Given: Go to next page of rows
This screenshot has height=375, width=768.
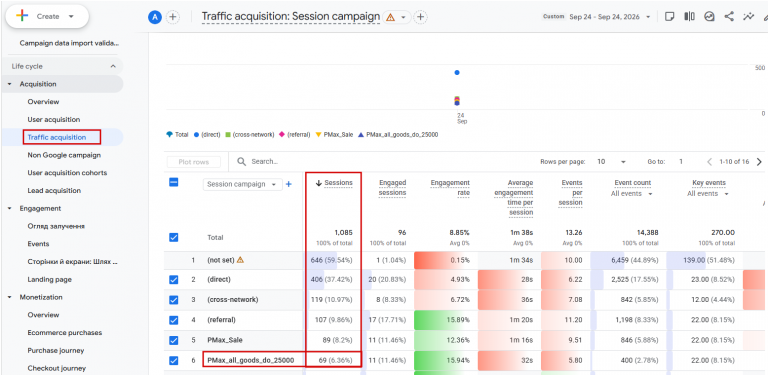Looking at the screenshot, I should [x=759, y=162].
